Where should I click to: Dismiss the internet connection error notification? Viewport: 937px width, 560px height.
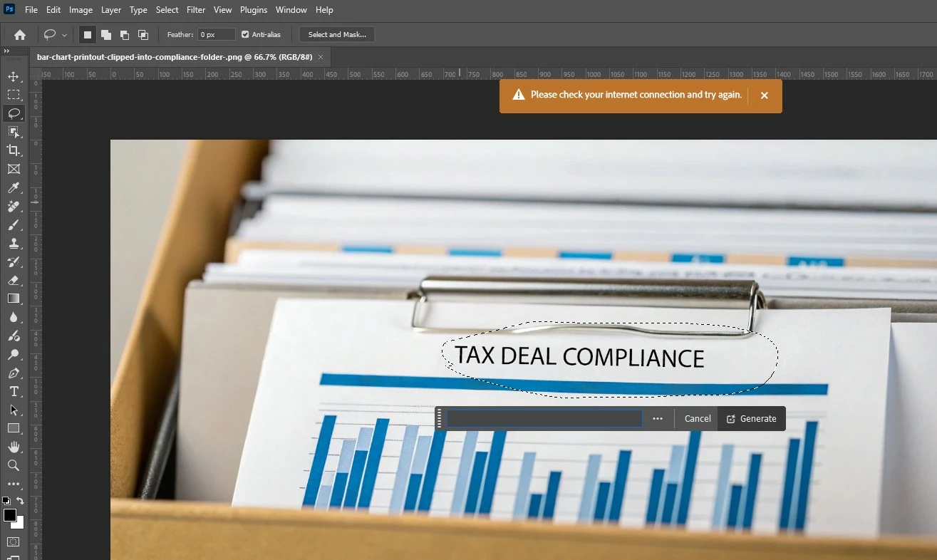pos(764,95)
